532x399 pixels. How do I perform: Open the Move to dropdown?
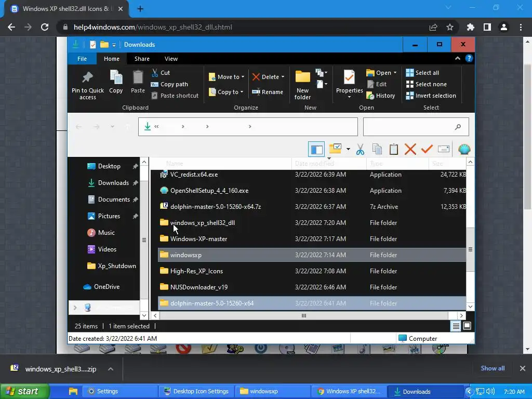227,77
